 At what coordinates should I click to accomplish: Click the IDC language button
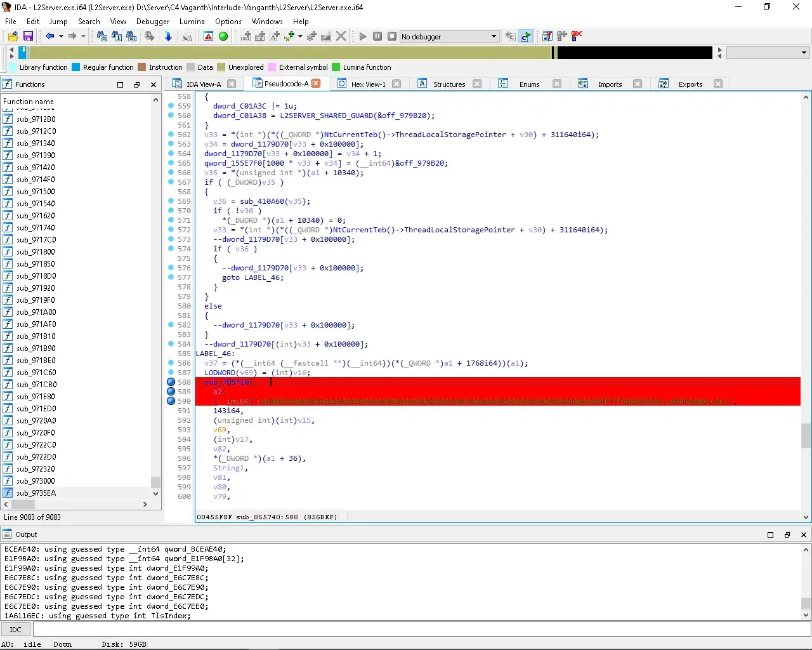point(15,630)
